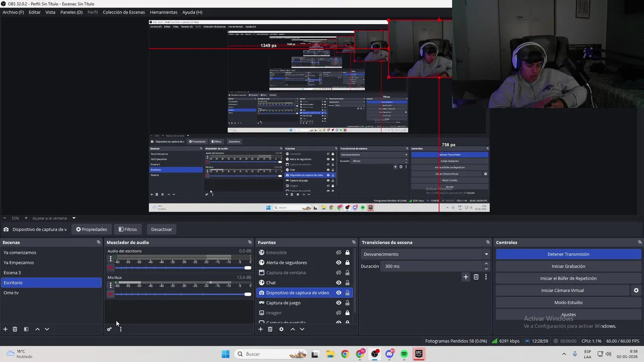Open Colección de Escenas menu
Screen dimensions: 644x362
click(x=124, y=12)
